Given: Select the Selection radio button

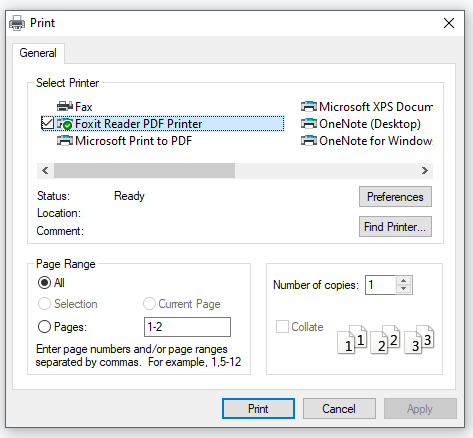Looking at the screenshot, I should (x=44, y=304).
